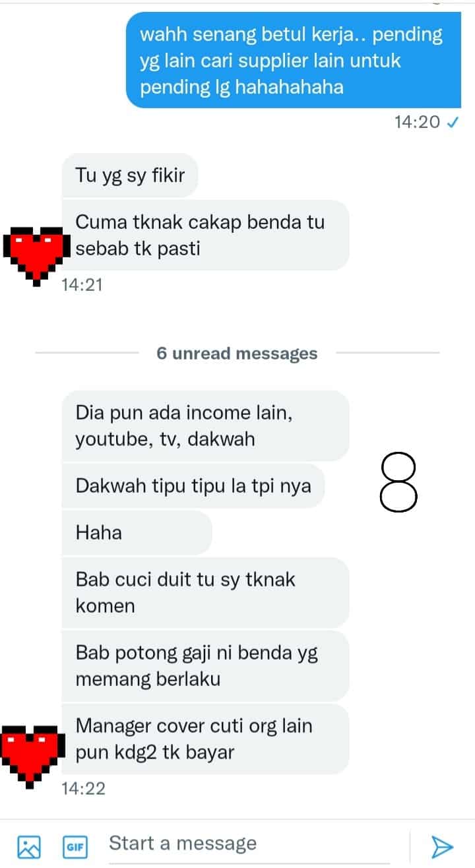Screen dimensions: 475x868
Task: Select 'Dia pun ada income lain' message
Action: (205, 426)
